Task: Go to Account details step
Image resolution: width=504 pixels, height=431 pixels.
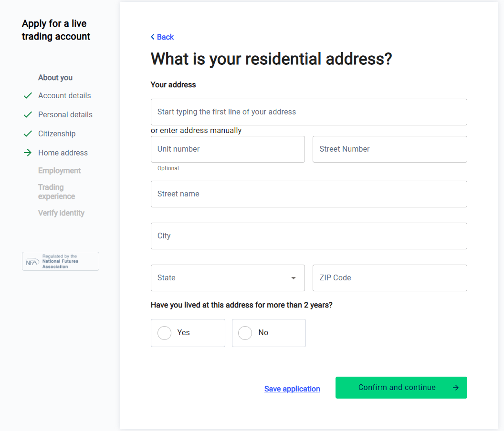Action: click(x=64, y=95)
